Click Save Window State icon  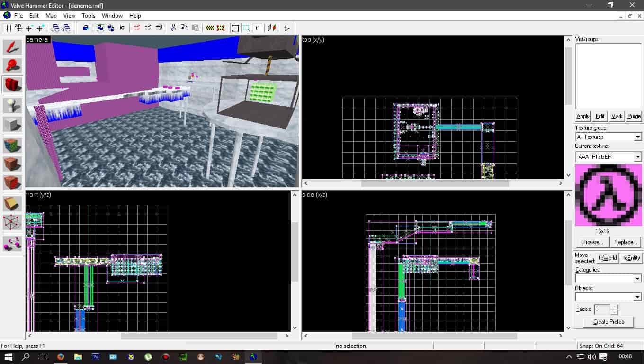(66, 28)
